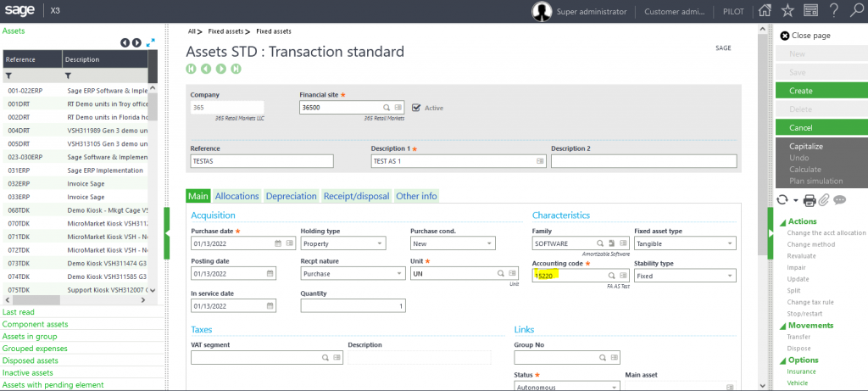Open the In service date calendar picker
Screen dimensions: 868x391
pos(270,305)
